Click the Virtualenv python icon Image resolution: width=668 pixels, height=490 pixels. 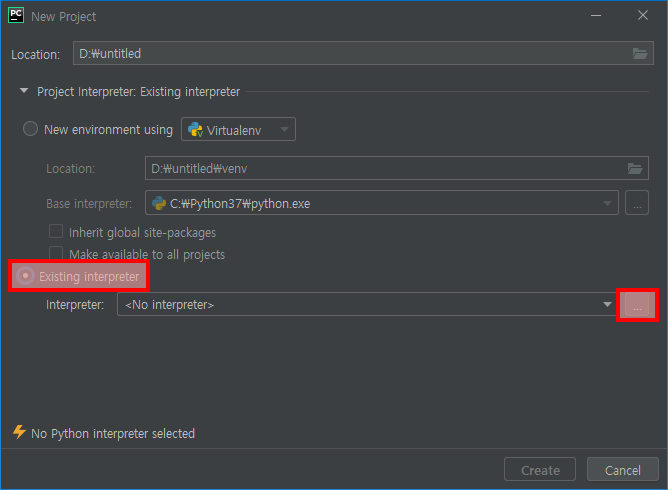pyautogui.click(x=196, y=130)
